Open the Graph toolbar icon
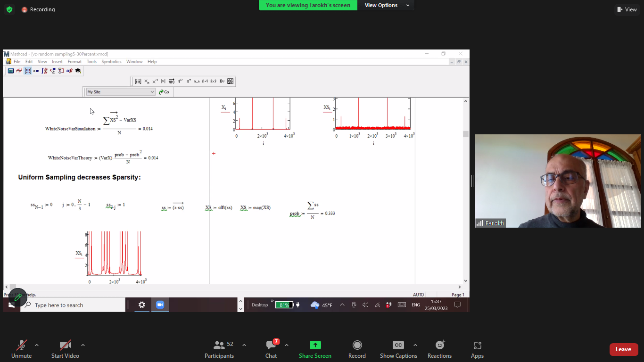 click(19, 71)
